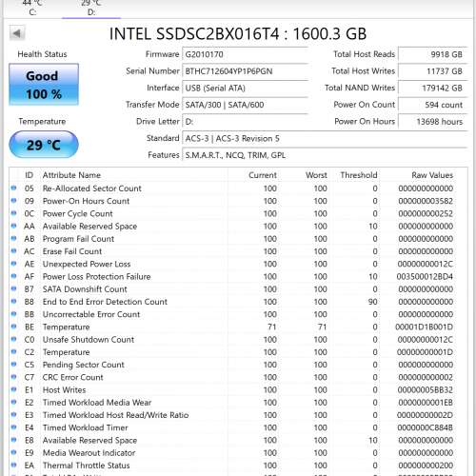Screen dimensions: 476x476
Task: Click the status dot for Timed Workload Host Read/Write Ratio
Action: 13,414
